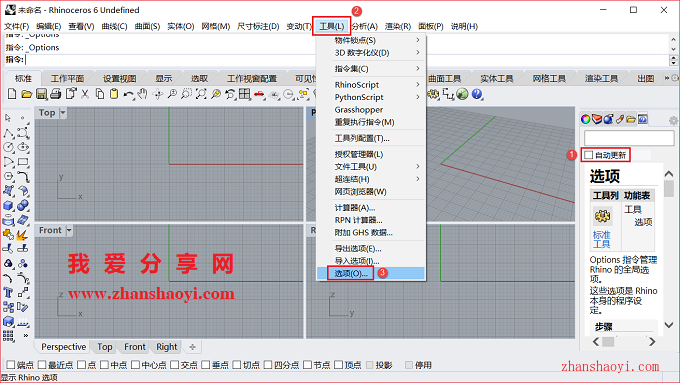Click the help panel search input field
The image size is (680, 383).
[629, 138]
